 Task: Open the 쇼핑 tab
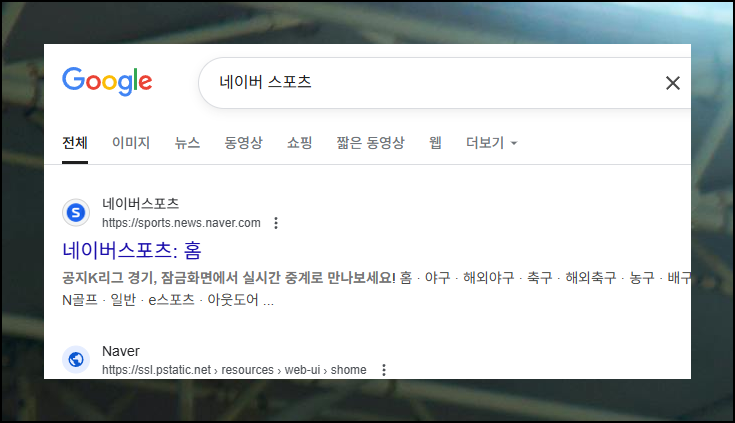300,143
